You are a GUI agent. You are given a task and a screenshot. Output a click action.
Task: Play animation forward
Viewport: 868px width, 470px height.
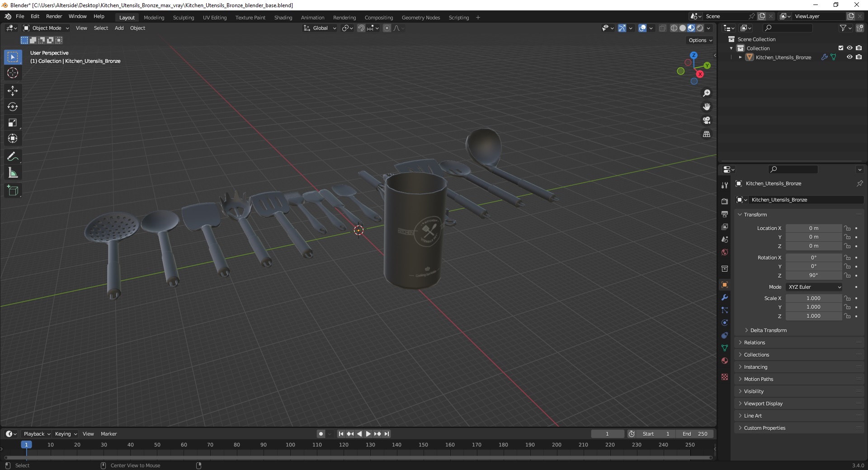click(368, 434)
